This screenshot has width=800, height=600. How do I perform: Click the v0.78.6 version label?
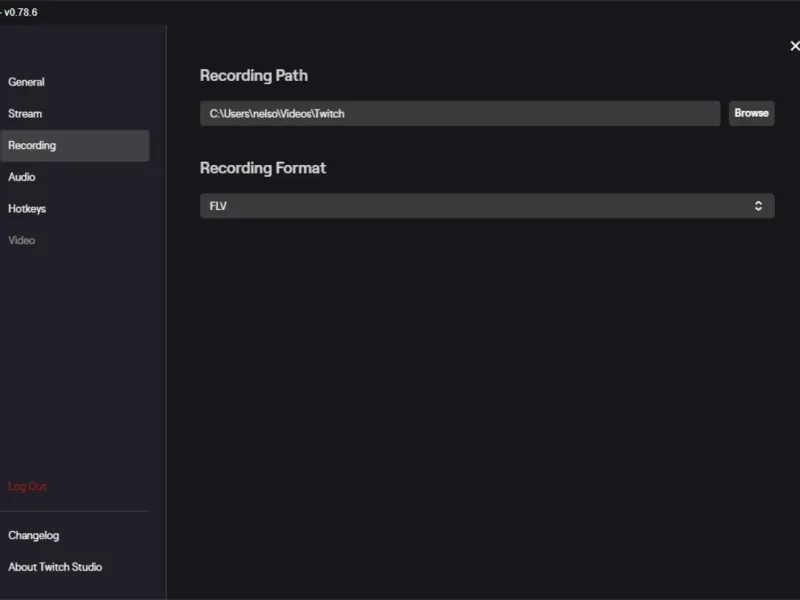point(20,12)
